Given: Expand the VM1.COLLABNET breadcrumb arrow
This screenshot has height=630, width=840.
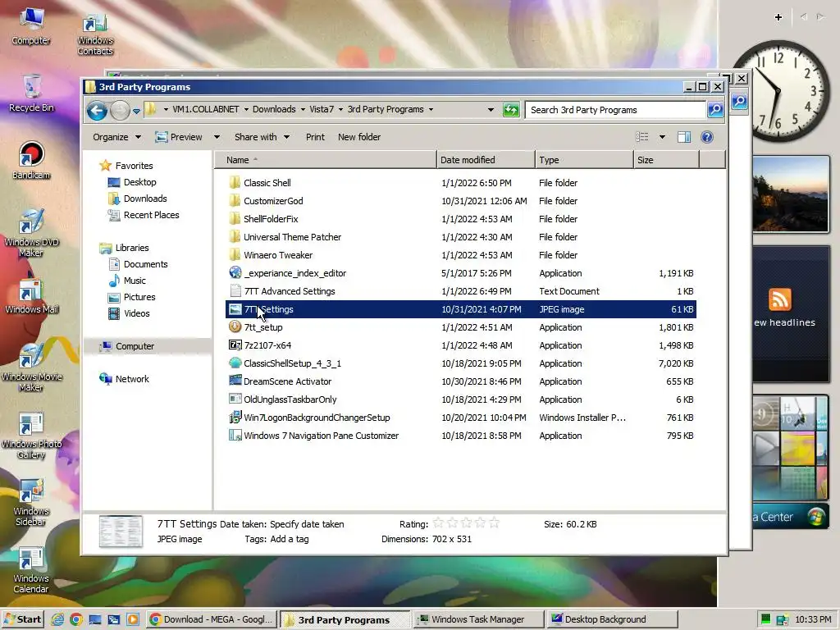Looking at the screenshot, I should tap(246, 110).
